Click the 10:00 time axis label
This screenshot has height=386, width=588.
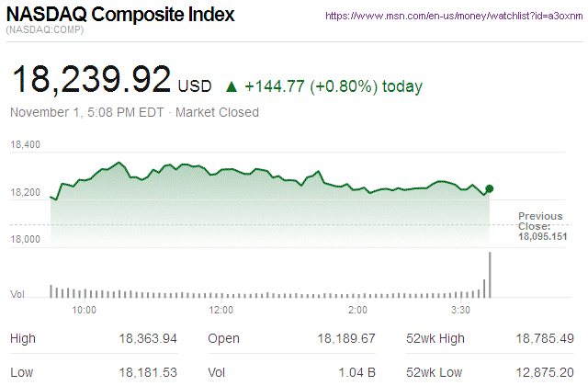[x=85, y=310]
